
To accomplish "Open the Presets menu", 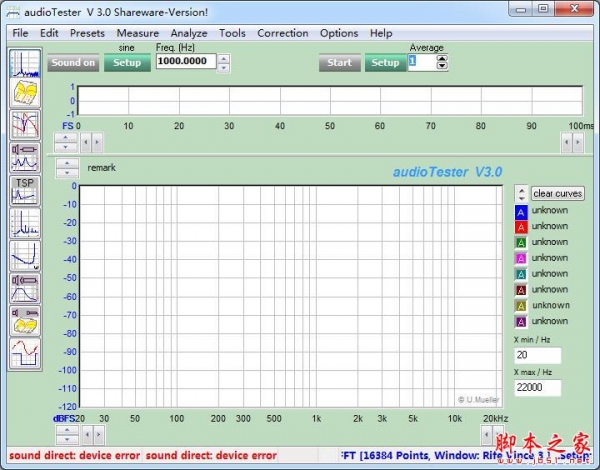I will pos(87,33).
